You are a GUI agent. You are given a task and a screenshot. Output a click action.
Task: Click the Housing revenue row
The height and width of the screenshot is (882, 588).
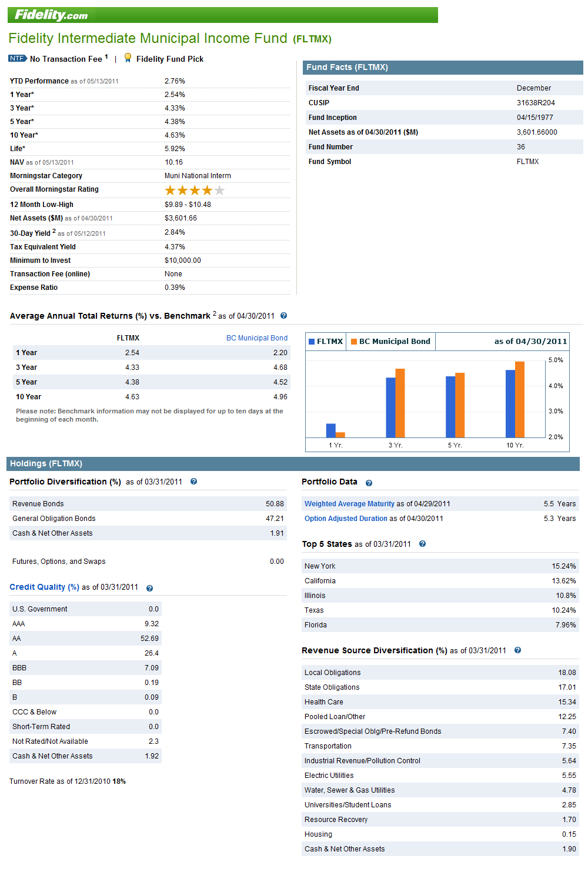tap(440, 834)
